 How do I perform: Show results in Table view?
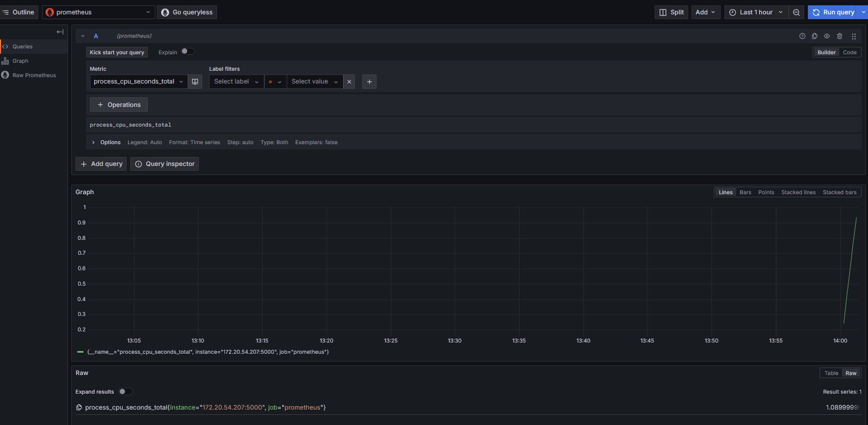pyautogui.click(x=831, y=373)
